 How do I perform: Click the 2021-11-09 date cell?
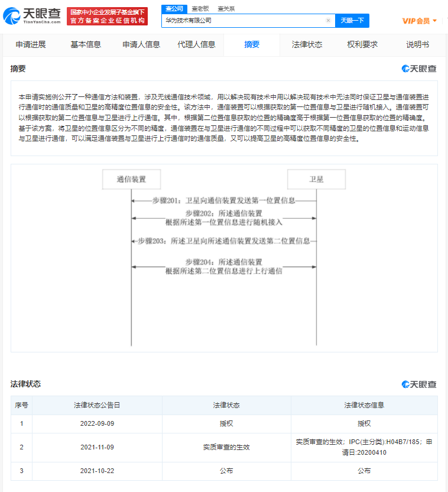[x=97, y=447]
